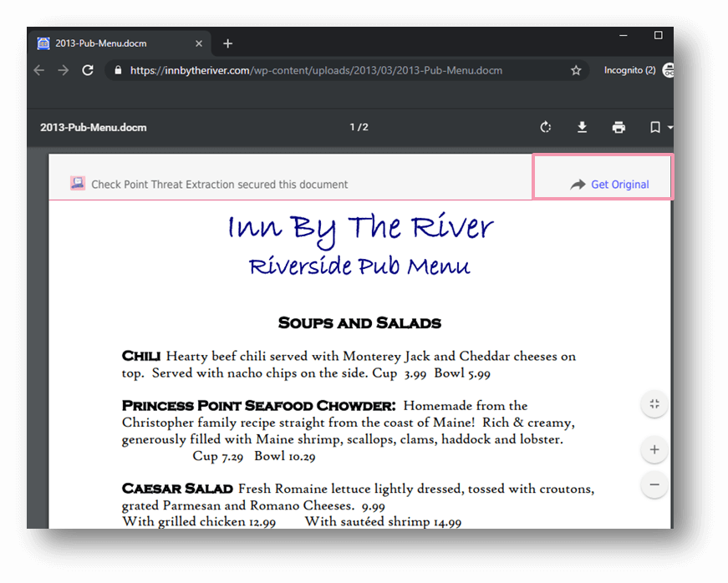Reload the page
The height and width of the screenshot is (583, 728).
coord(88,70)
